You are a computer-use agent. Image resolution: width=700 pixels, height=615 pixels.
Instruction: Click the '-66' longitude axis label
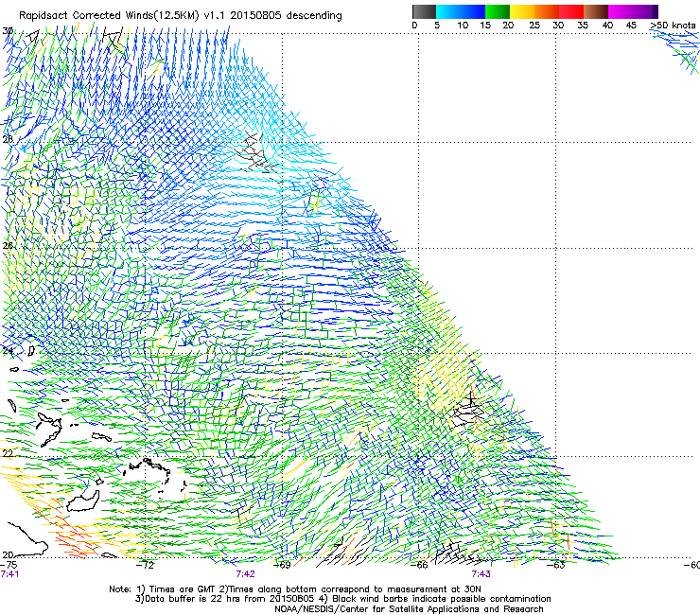419,565
